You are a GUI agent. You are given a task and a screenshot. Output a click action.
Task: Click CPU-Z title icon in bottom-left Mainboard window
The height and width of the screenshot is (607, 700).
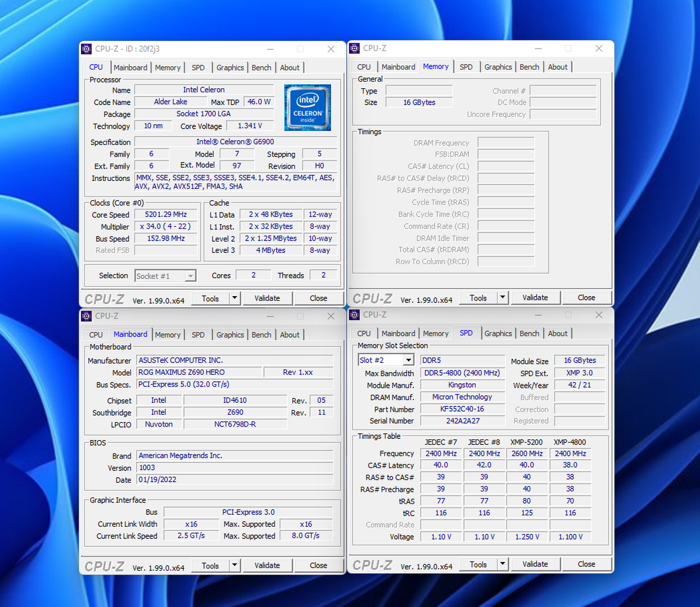click(87, 316)
